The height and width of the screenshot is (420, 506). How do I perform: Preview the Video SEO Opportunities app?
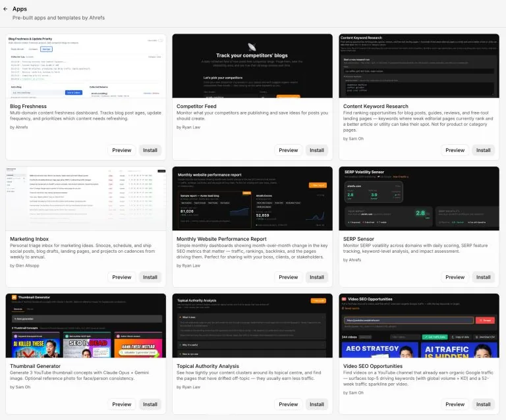click(x=455, y=404)
